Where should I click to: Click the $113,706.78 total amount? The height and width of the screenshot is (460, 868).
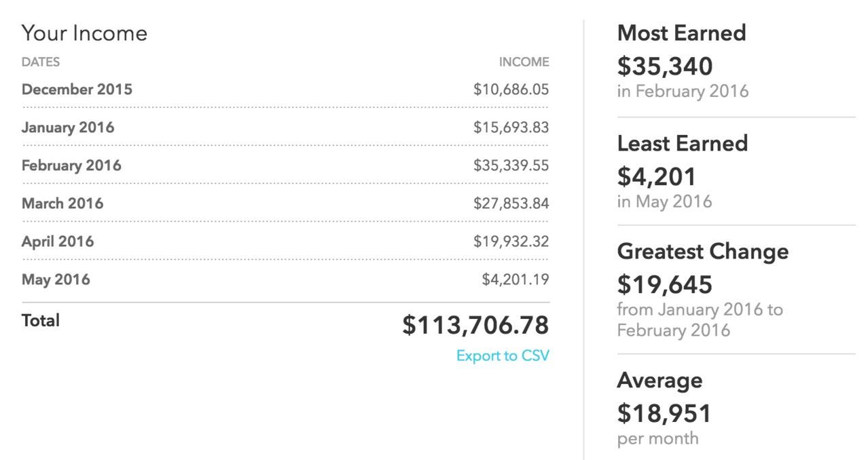[x=475, y=326]
